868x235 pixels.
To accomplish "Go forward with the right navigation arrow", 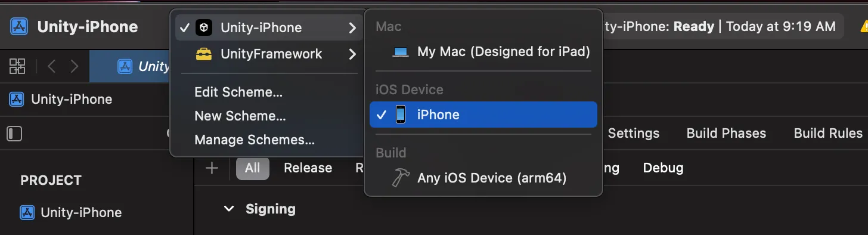I will (x=74, y=66).
